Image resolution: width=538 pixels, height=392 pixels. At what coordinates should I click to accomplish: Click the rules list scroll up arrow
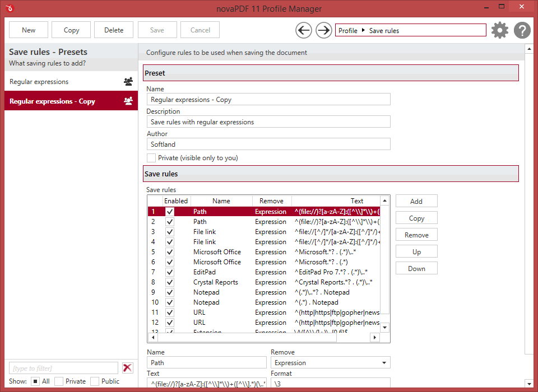click(384, 200)
